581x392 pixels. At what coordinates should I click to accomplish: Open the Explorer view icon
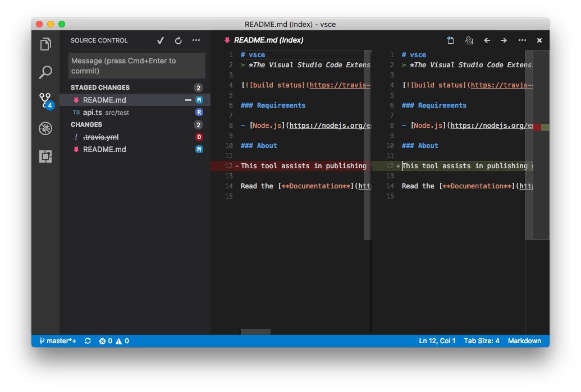point(45,44)
